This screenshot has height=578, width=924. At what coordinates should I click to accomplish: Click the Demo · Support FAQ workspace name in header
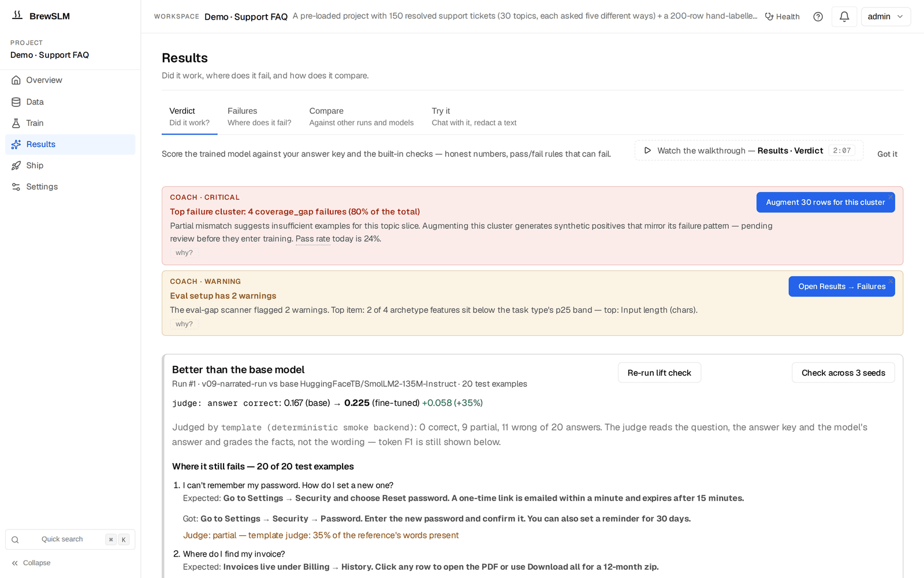click(x=246, y=17)
